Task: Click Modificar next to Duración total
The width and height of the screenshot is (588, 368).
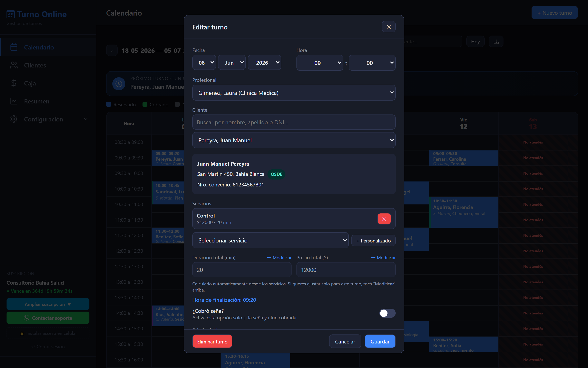Action: pos(279,258)
